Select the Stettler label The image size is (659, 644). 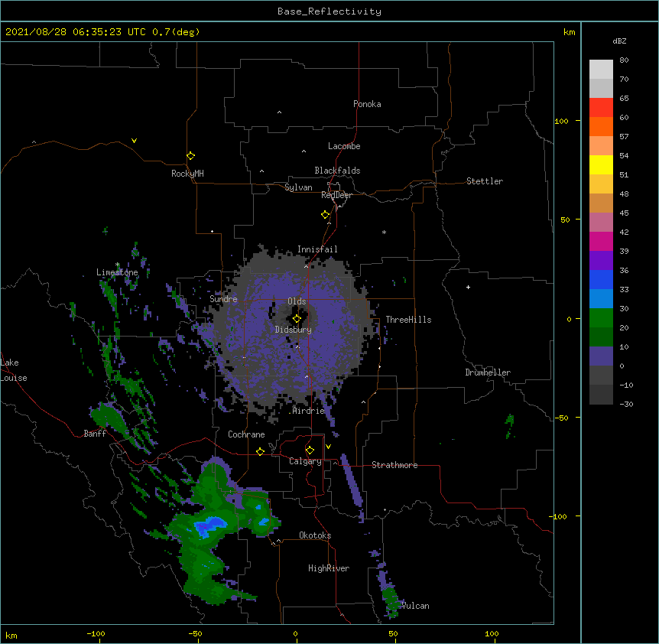pyautogui.click(x=485, y=181)
